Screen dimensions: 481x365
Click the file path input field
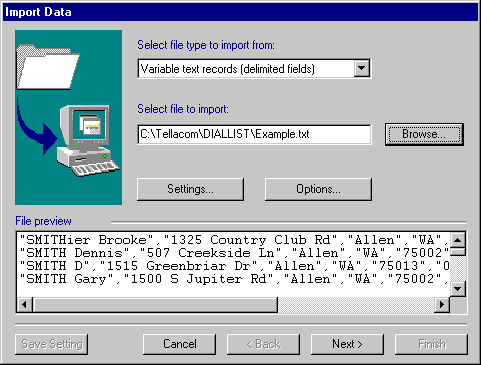[x=254, y=134]
